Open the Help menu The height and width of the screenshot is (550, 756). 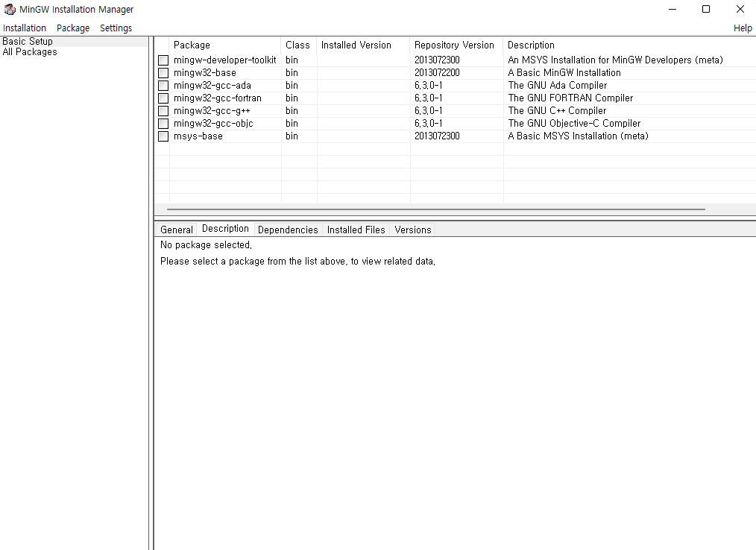point(743,28)
